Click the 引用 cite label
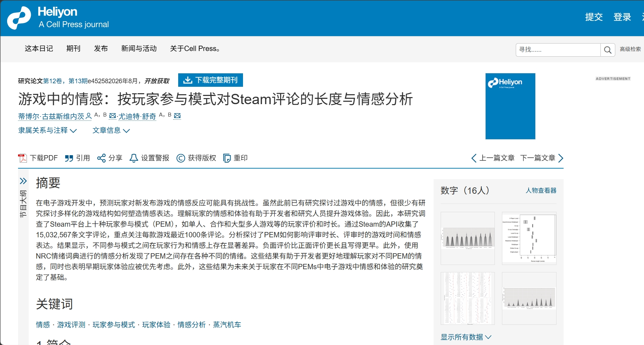 (83, 158)
